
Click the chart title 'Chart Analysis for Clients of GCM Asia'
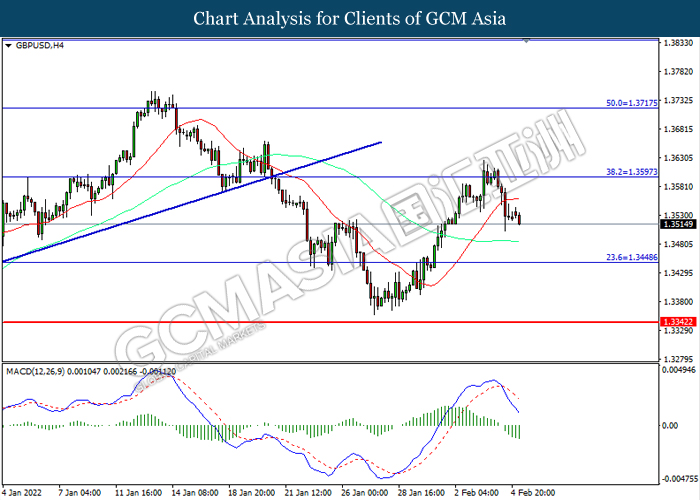(x=349, y=18)
